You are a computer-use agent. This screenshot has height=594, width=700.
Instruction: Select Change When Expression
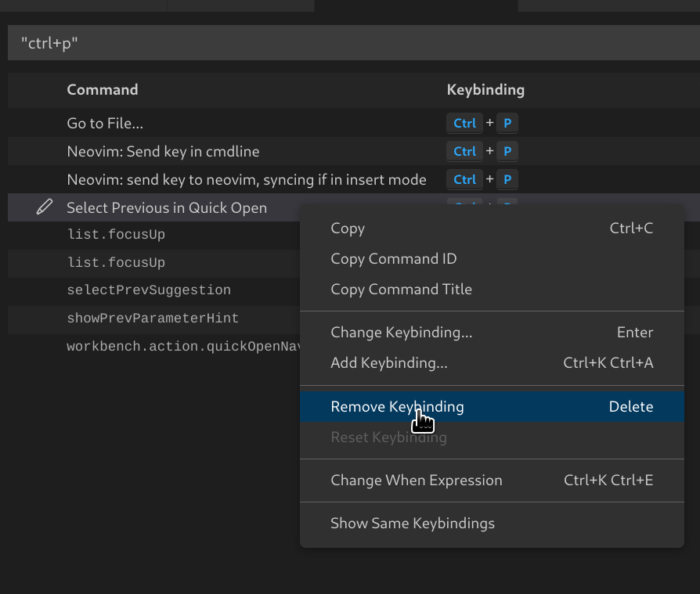417,480
